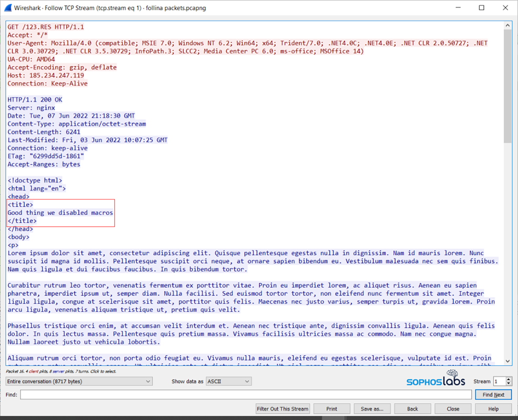
Task: Click the 'ETag: "6299dd5d-1861"' line
Action: pyautogui.click(x=46, y=156)
